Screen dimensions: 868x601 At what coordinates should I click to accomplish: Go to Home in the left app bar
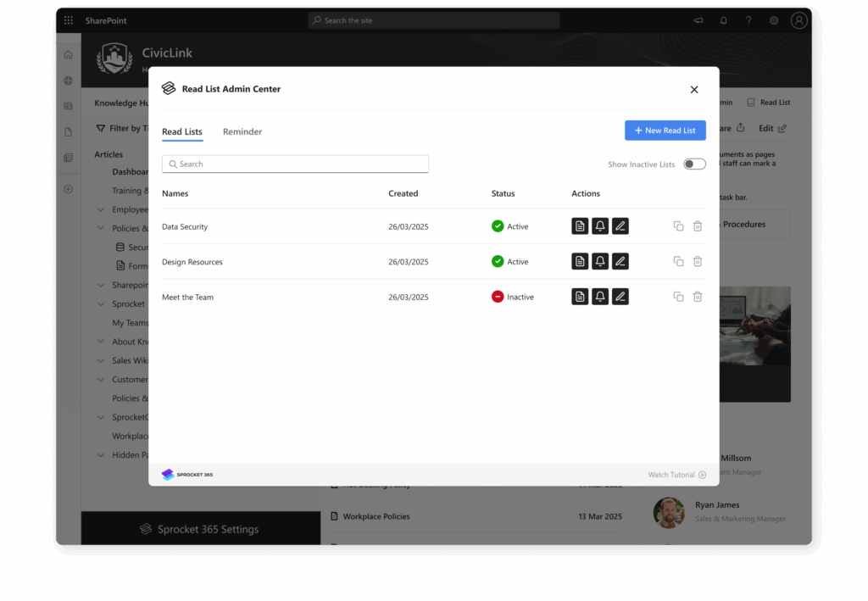pyautogui.click(x=68, y=55)
